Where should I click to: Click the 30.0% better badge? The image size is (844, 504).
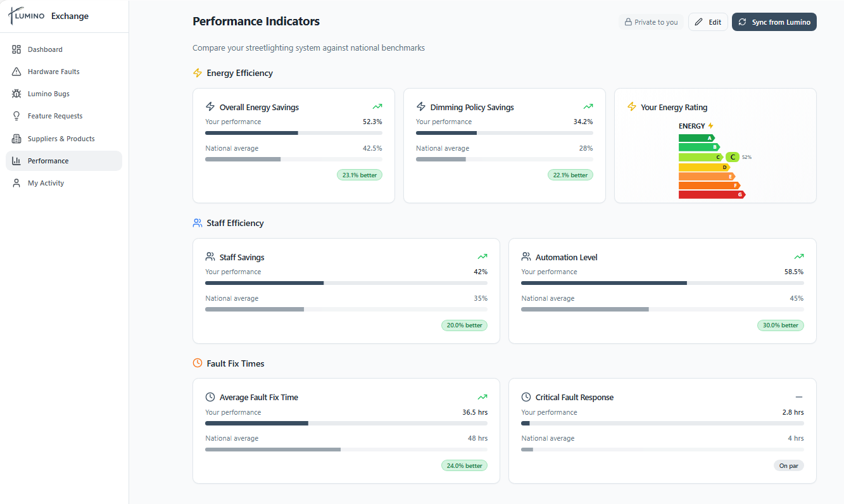[781, 325]
